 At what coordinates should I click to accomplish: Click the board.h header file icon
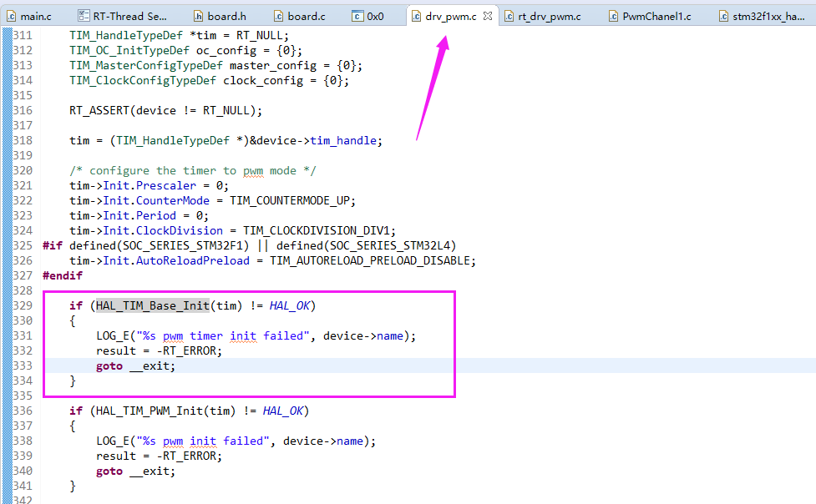198,16
